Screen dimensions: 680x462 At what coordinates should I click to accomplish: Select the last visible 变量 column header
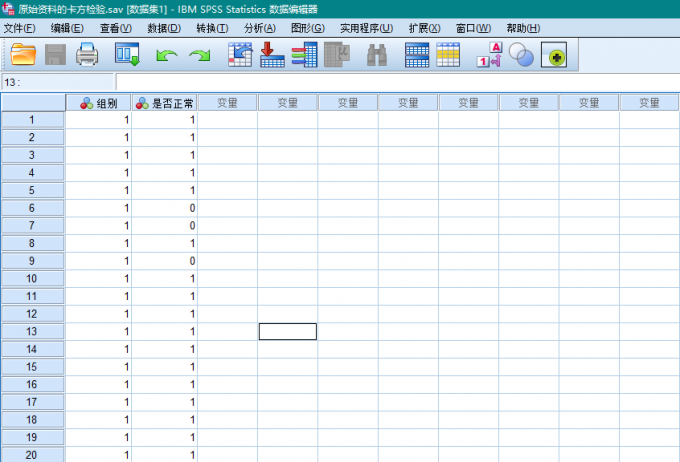[x=649, y=103]
